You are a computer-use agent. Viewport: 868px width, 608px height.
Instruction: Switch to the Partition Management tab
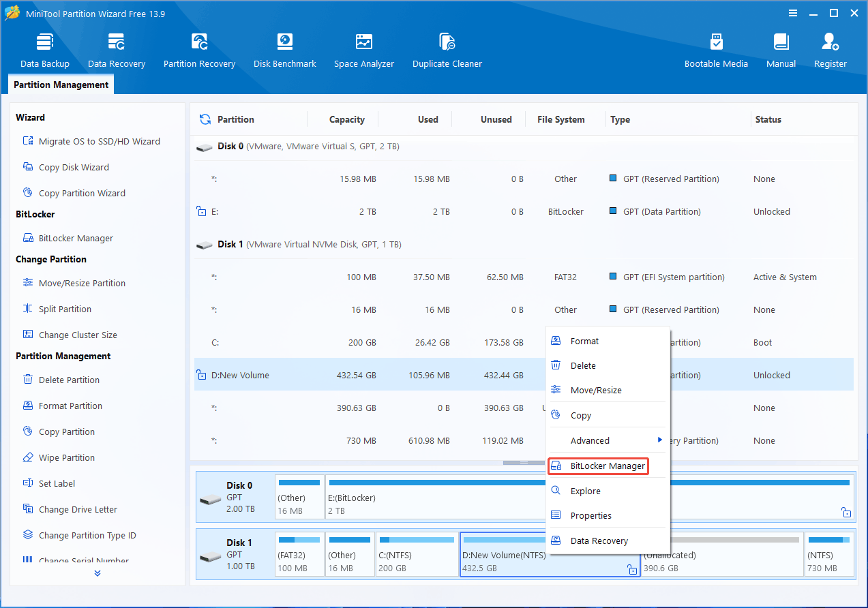[x=61, y=85]
